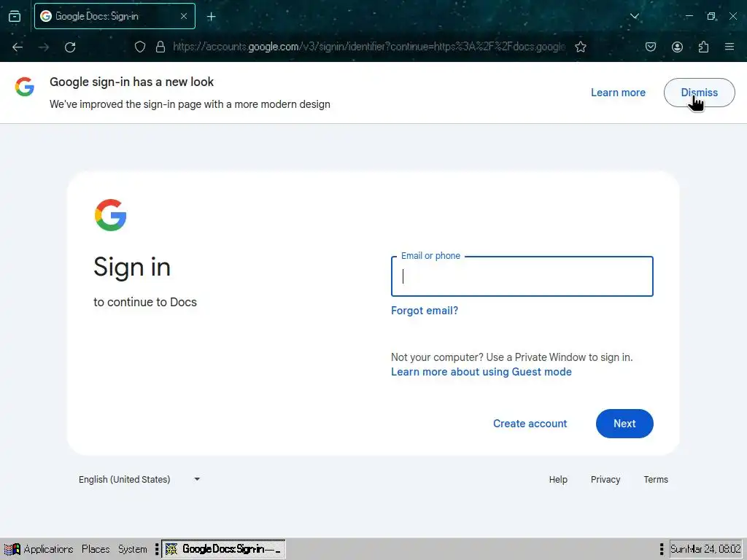Select the Google Docs: Sign-in tab
The image size is (747, 560).
point(115,16)
